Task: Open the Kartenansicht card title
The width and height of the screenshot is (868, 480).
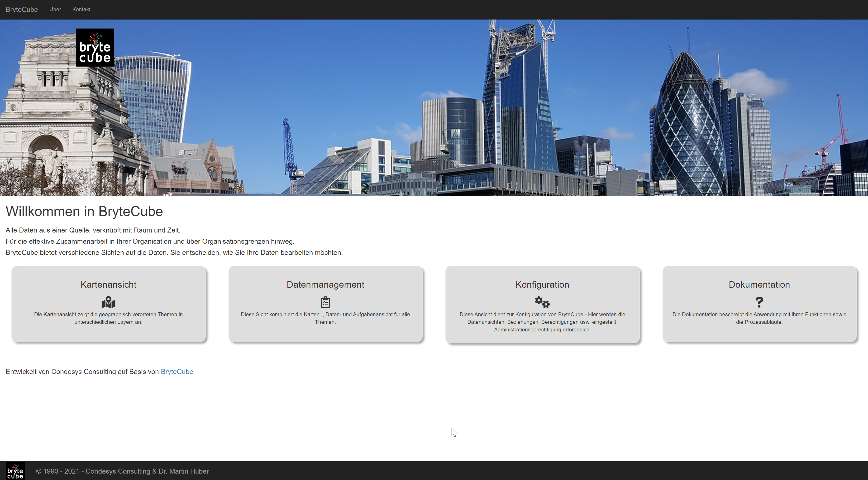Action: click(x=109, y=285)
